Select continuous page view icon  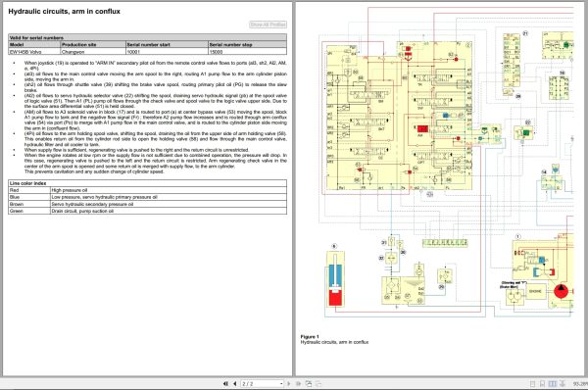542,383
